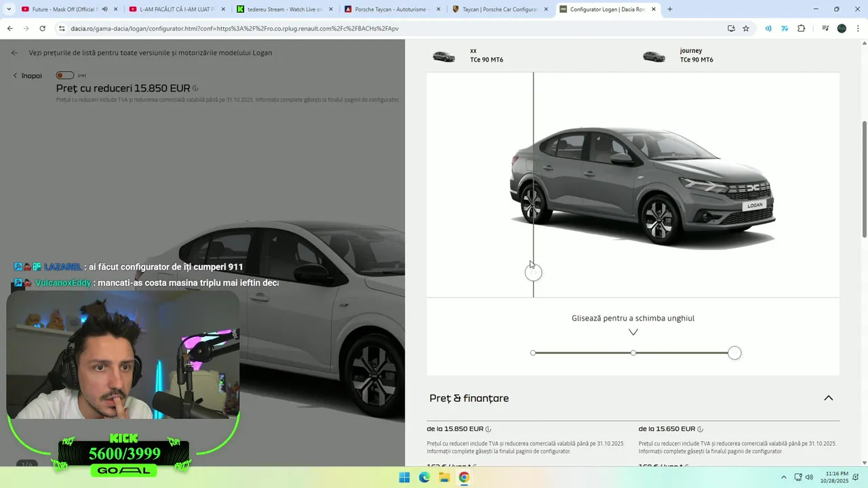This screenshot has width=868, height=488.
Task: Open Microsoft Edge from the taskbar
Action: pyautogui.click(x=425, y=477)
